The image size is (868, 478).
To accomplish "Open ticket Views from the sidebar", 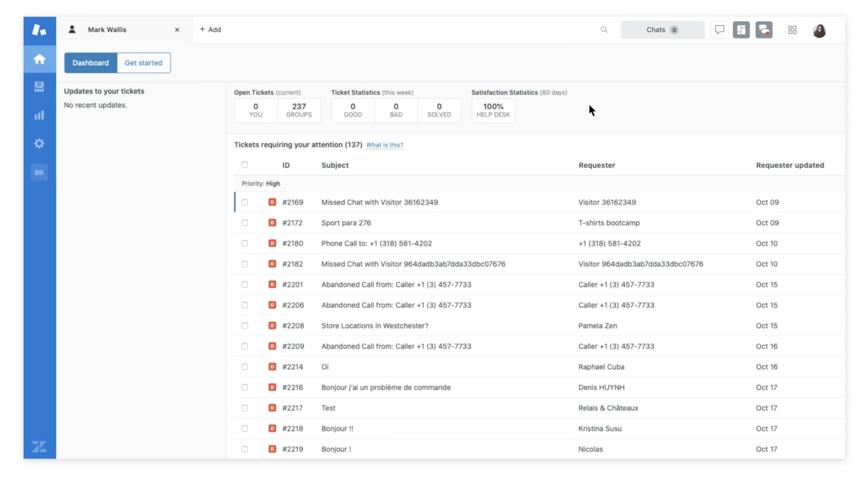I will (x=39, y=87).
